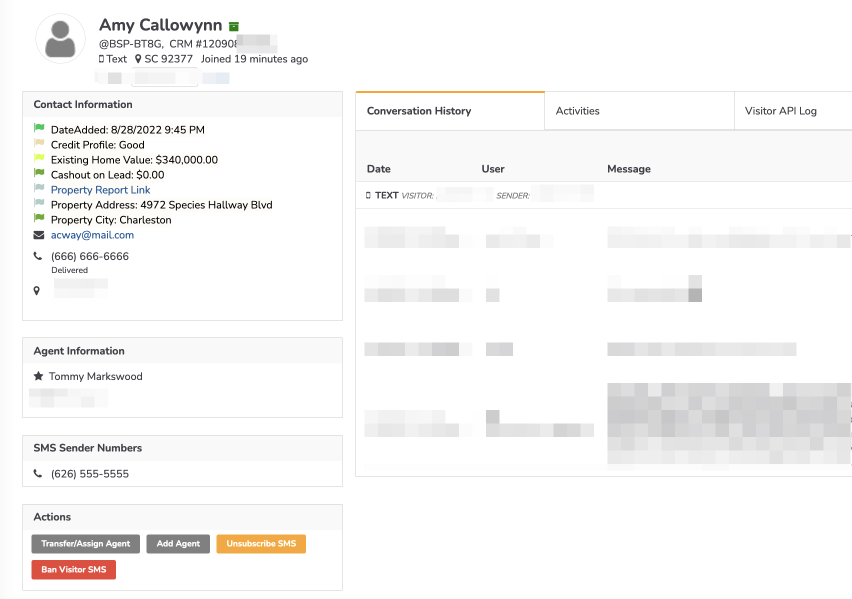This screenshot has width=852, height=599.
Task: Click the phone icon in SMS Sender Numbers
Action: [x=38, y=474]
